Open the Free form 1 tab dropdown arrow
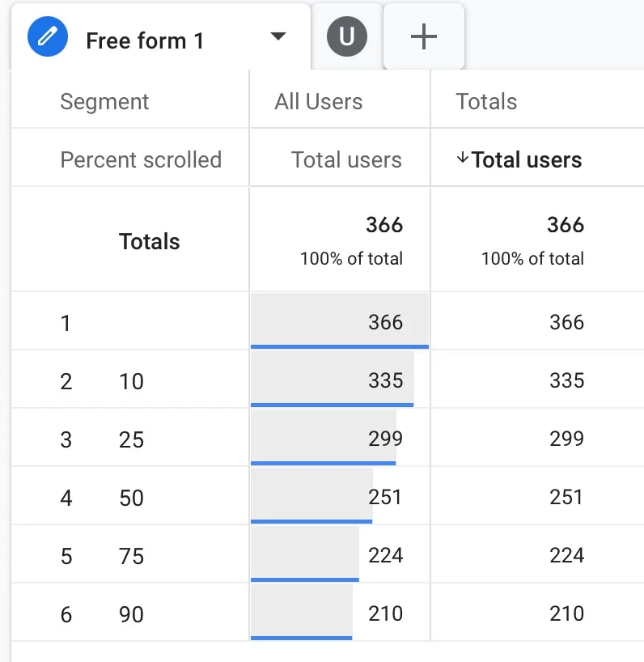Viewport: 644px width, 662px height. point(278,36)
